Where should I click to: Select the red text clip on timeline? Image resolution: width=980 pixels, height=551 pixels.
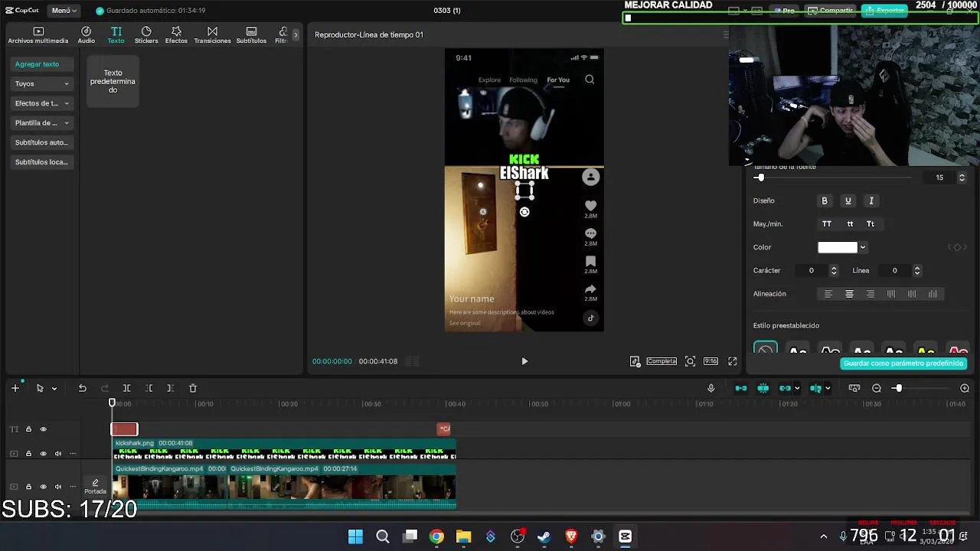pyautogui.click(x=124, y=429)
